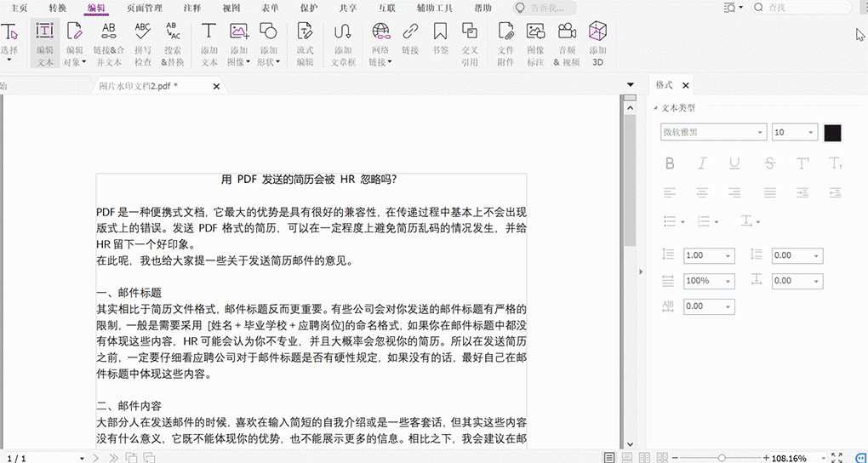Image resolution: width=868 pixels, height=463 pixels.
Task: Click the 添加图像 add image icon
Action: tap(239, 32)
